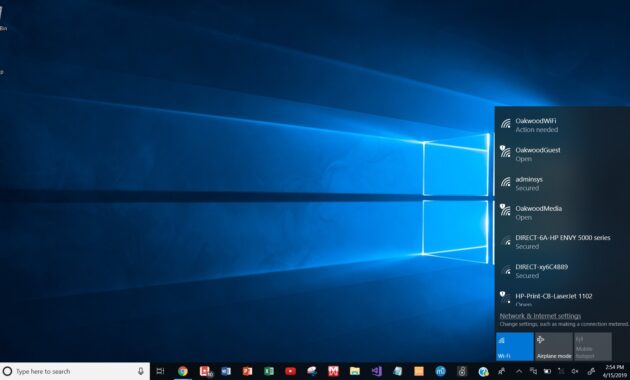Toggle the Wi-Fi quick action tile
The width and height of the screenshot is (630, 380).
point(515,346)
